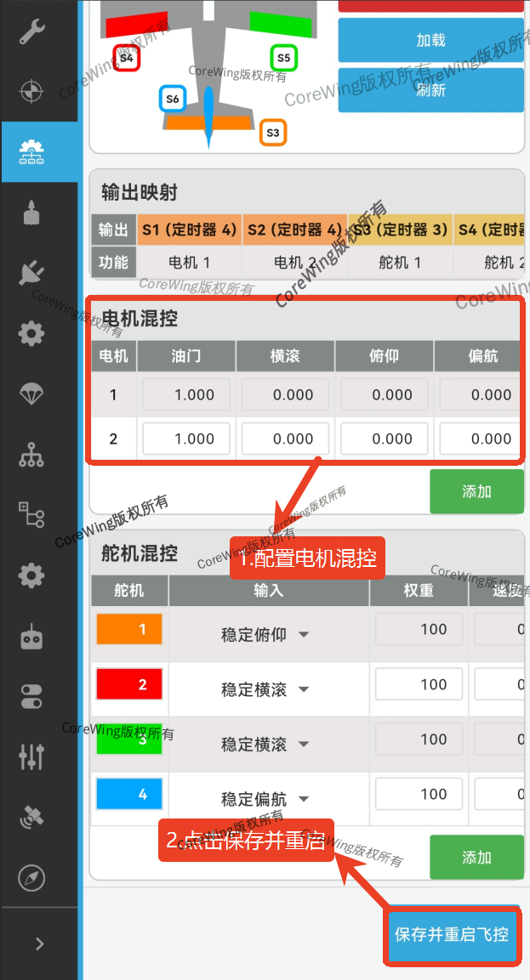Screen dimensions: 530x980
Task: Open servo 3 input dropdown 稳定横滚
Action: pyautogui.click(x=265, y=745)
